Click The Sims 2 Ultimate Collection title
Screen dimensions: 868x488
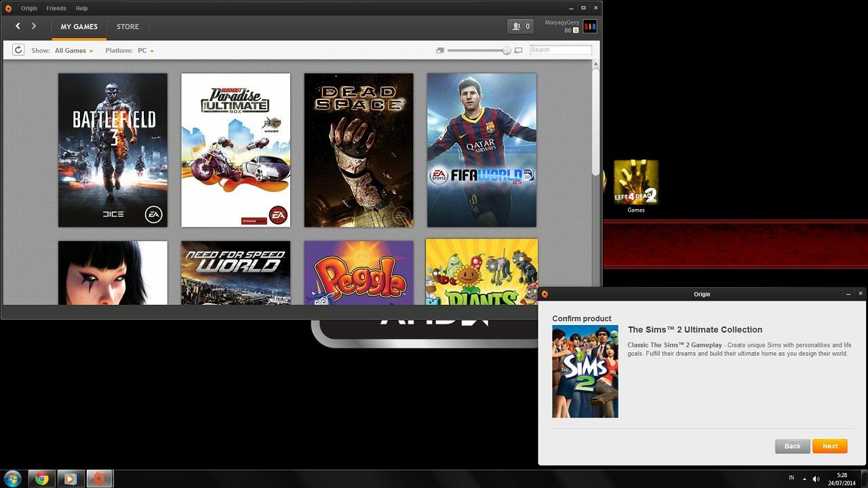click(x=695, y=330)
